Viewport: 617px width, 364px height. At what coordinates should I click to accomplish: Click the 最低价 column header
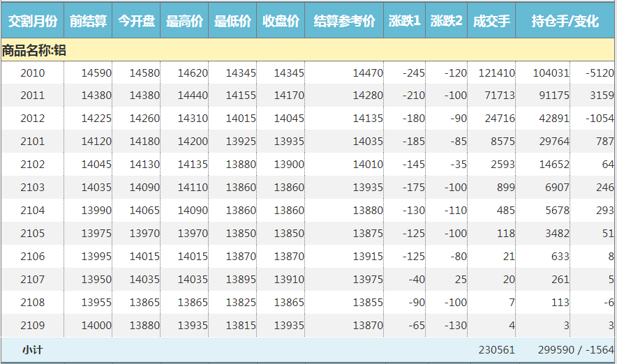pos(232,21)
